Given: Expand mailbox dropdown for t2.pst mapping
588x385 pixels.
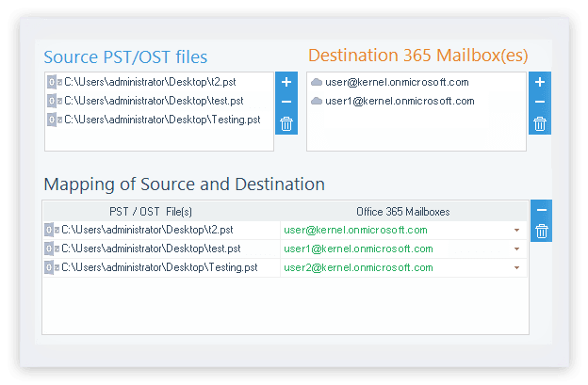Looking at the screenshot, I should pyautogui.click(x=516, y=230).
